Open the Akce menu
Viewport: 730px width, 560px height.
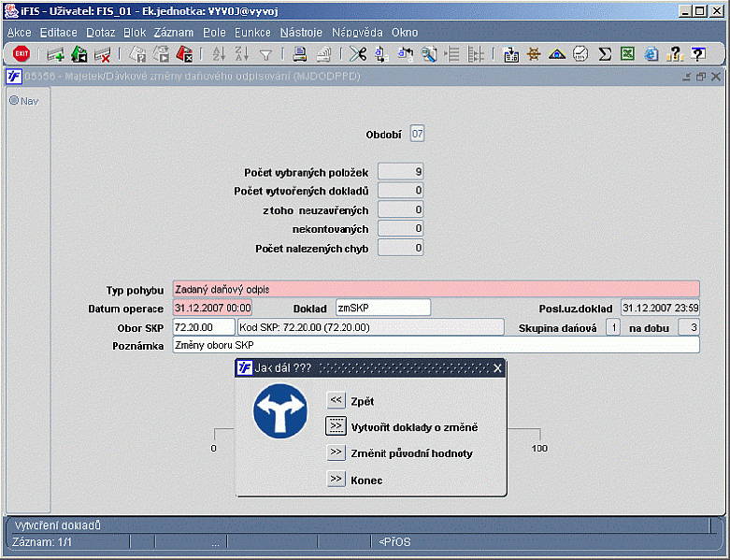pos(19,33)
